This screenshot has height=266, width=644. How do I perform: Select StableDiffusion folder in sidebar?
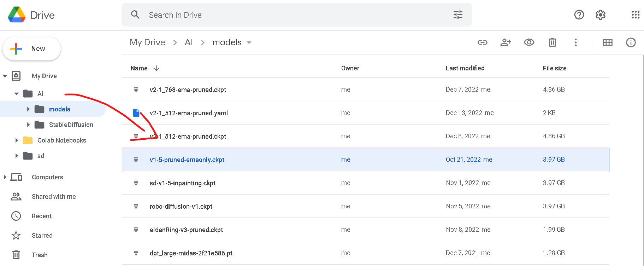coord(71,125)
